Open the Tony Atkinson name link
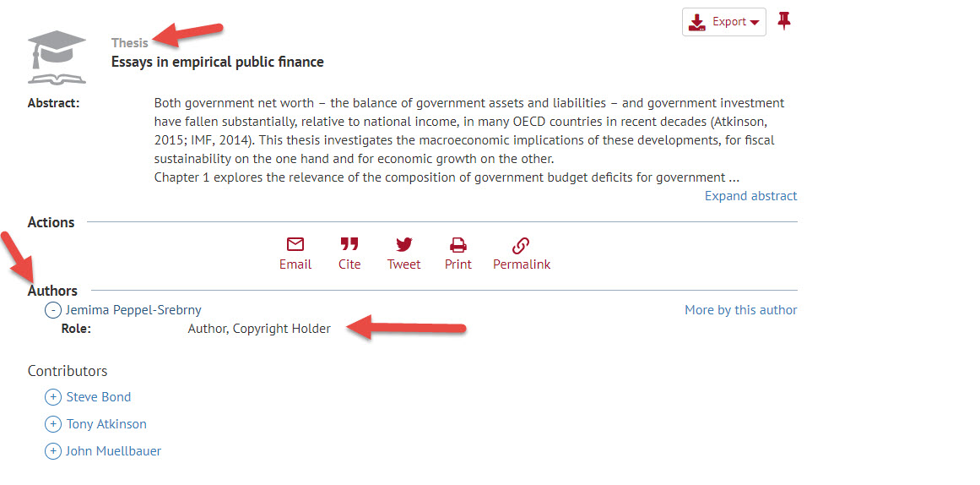 [106, 423]
